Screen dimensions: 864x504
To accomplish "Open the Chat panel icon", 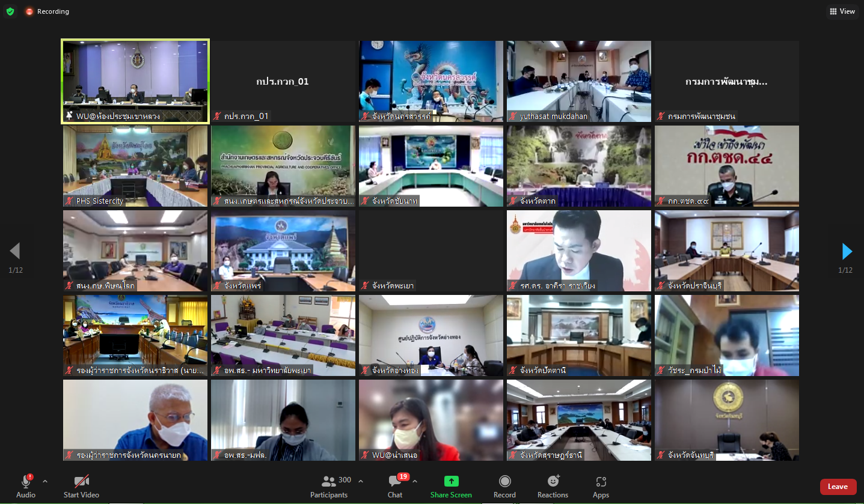I will coord(395,481).
